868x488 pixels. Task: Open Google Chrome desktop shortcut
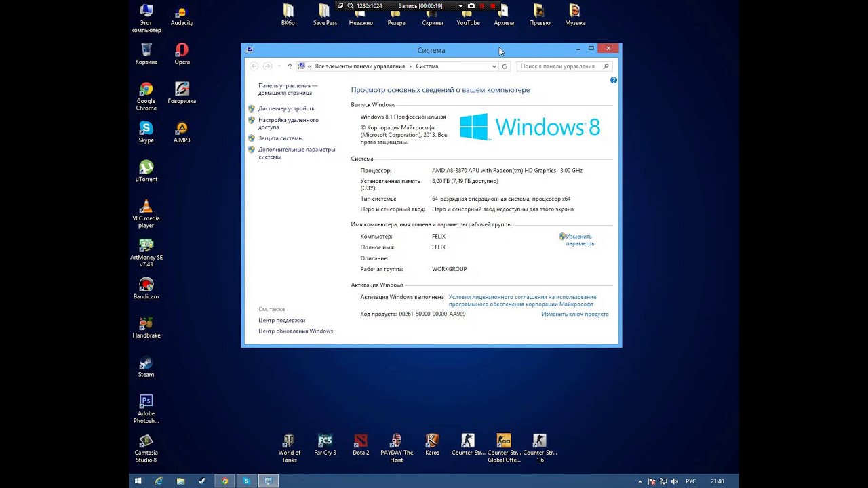pyautogui.click(x=146, y=96)
